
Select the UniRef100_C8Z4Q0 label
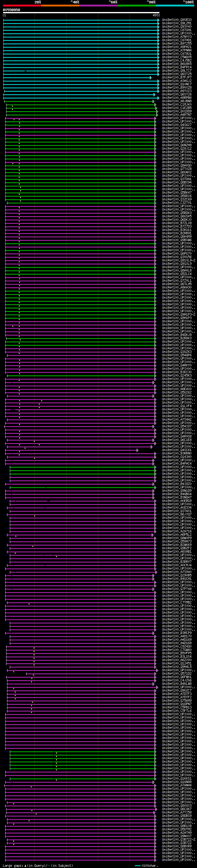[177, 647]
